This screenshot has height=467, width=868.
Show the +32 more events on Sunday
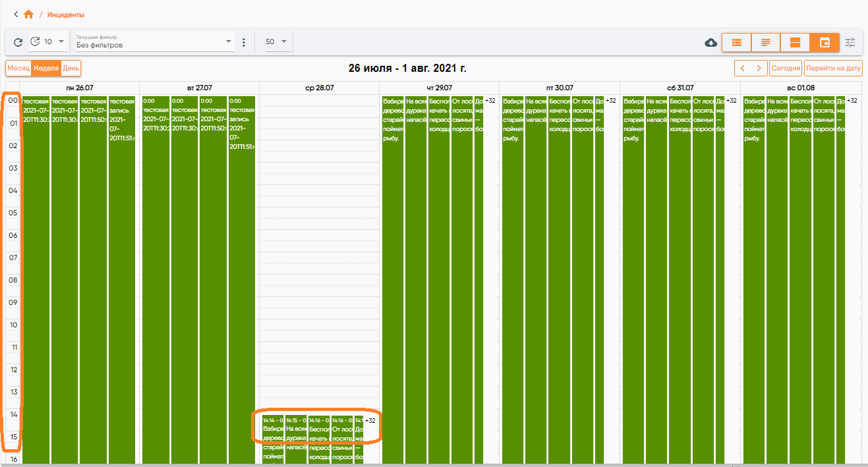coord(852,101)
